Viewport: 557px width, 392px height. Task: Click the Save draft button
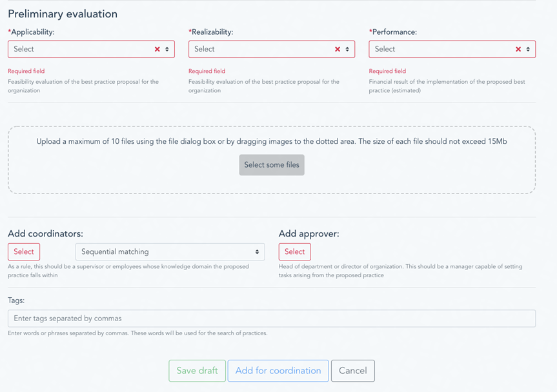click(197, 371)
